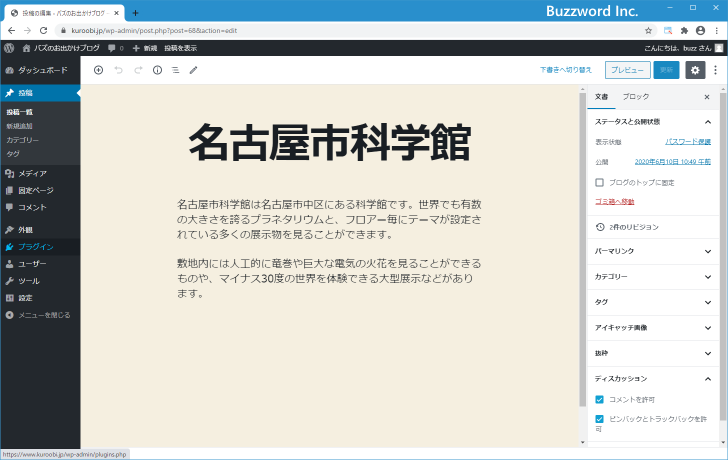This screenshot has height=460, width=728.
Task: Click the redo arrow in editor toolbar
Action: tap(138, 70)
